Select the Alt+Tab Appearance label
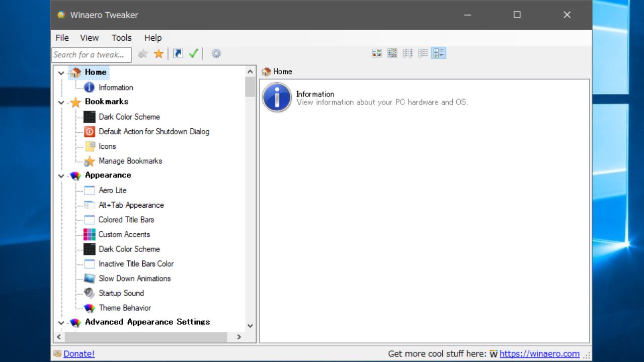644x362 pixels. tap(131, 205)
